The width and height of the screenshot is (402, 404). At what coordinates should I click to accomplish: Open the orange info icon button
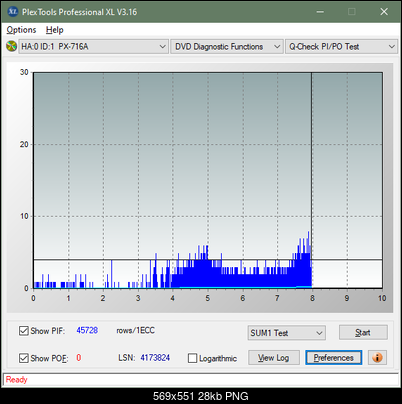[377, 358]
